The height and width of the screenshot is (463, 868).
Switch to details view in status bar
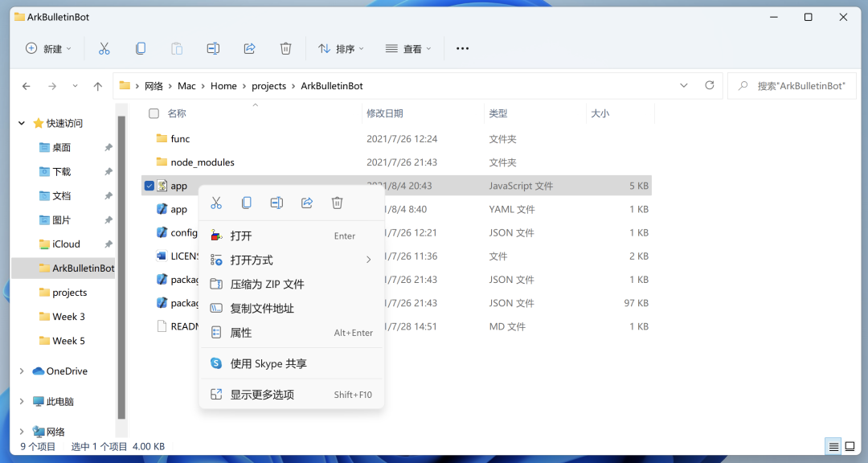833,446
